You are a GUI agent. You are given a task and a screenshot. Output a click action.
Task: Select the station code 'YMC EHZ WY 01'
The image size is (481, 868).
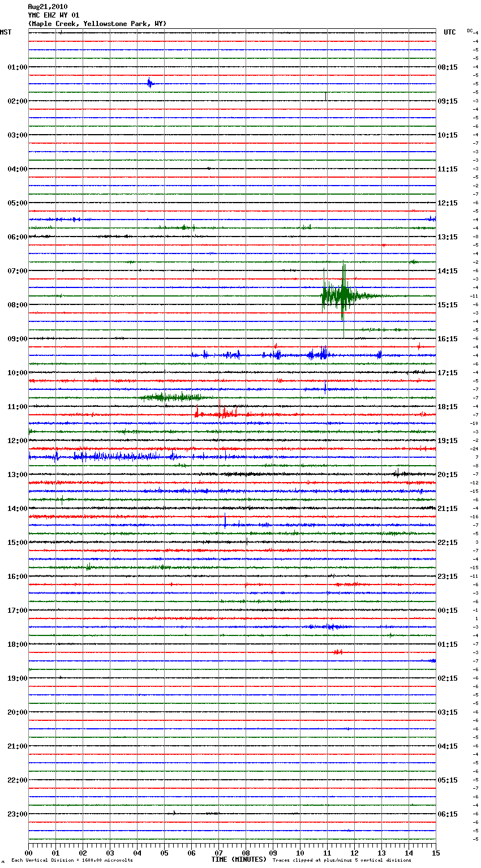click(x=54, y=15)
